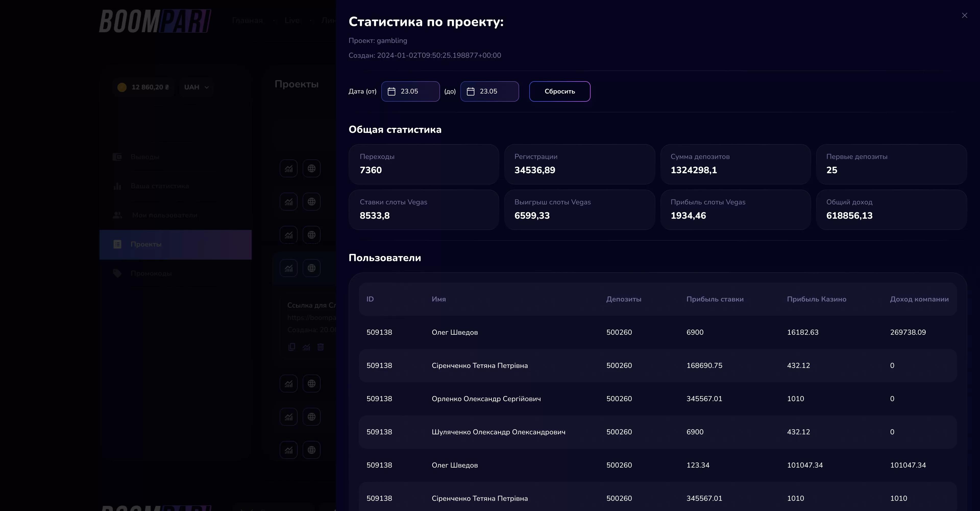Click the calendar icon in end date field

pos(471,91)
